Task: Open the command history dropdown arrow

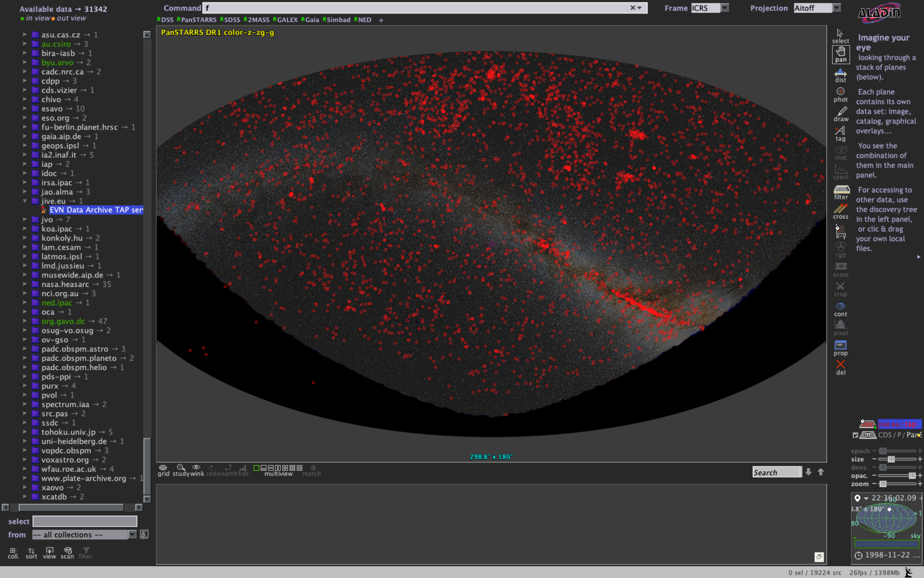Action: pyautogui.click(x=639, y=8)
